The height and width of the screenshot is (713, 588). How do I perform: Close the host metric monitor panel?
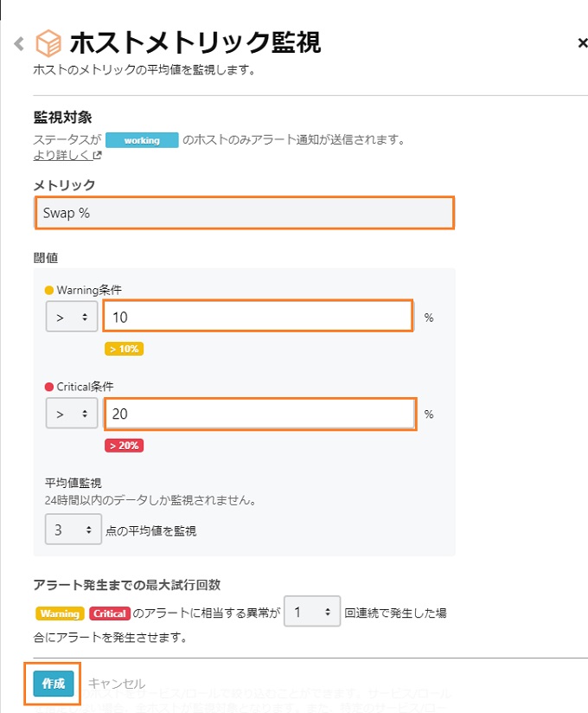(x=582, y=43)
